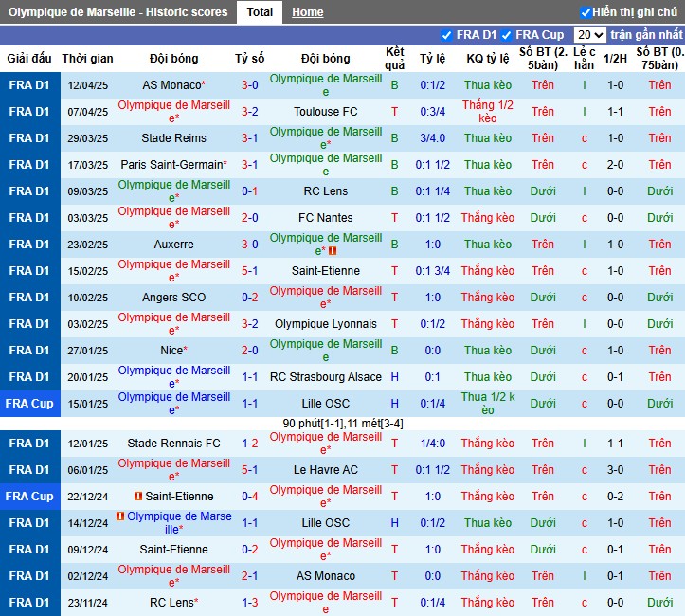Screen dimensions: 685x616
Task: Click the 'Kết quả' column header
Action: 395,59
